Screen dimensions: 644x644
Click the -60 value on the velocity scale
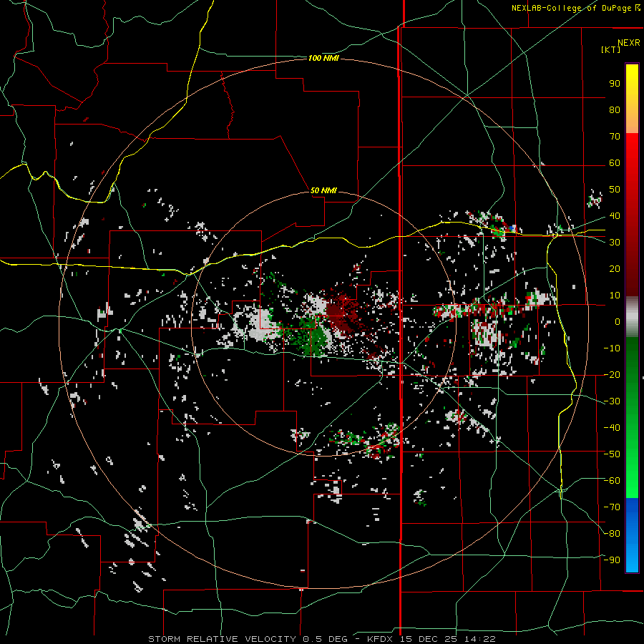click(612, 481)
